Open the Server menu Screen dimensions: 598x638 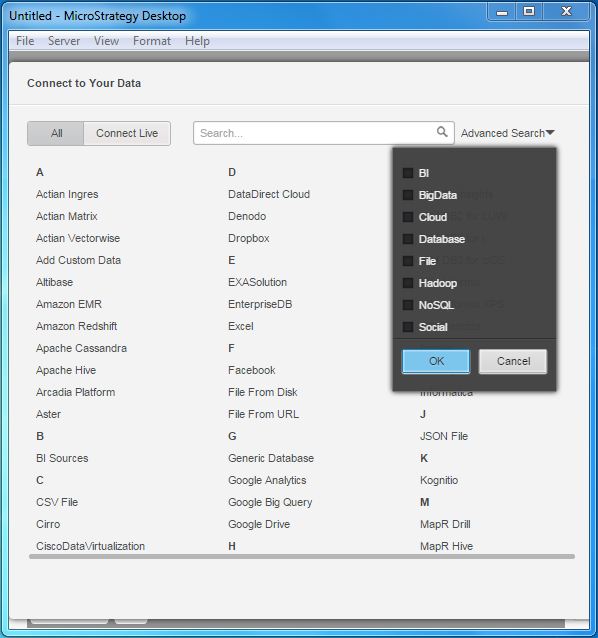pyautogui.click(x=64, y=41)
